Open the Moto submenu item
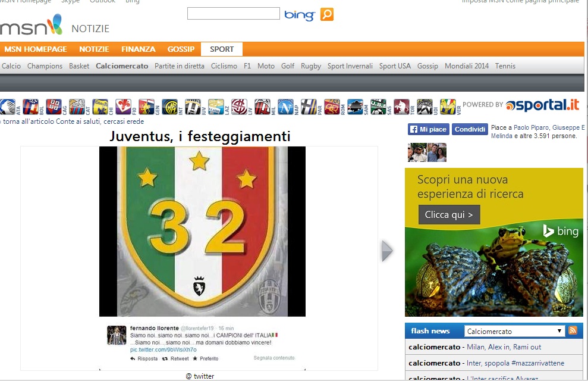Viewport: 588px width, 381px height. pos(266,66)
